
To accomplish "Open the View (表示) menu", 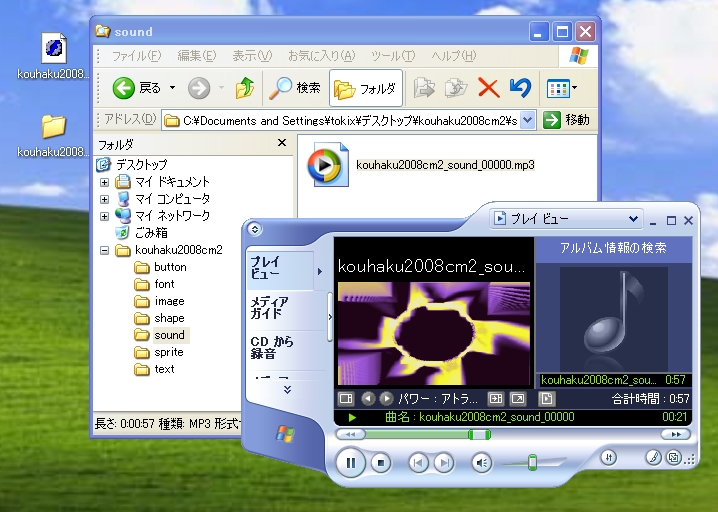I will (252, 56).
